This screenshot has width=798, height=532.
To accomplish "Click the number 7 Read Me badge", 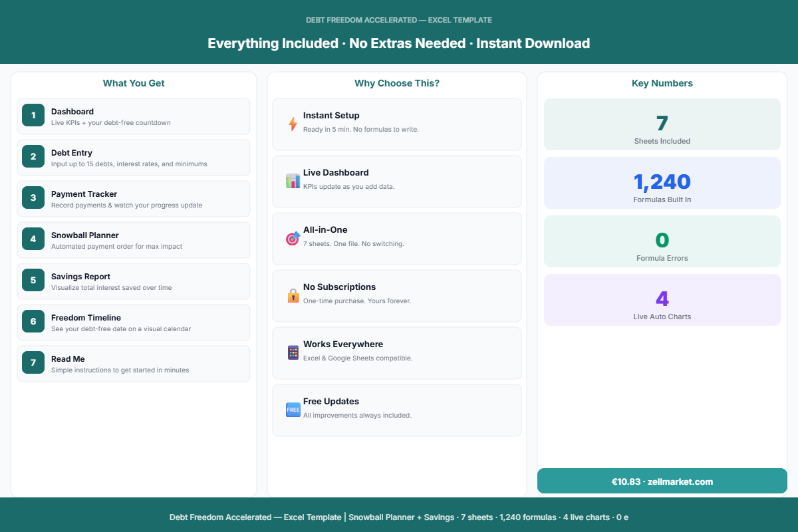I will click(33, 362).
